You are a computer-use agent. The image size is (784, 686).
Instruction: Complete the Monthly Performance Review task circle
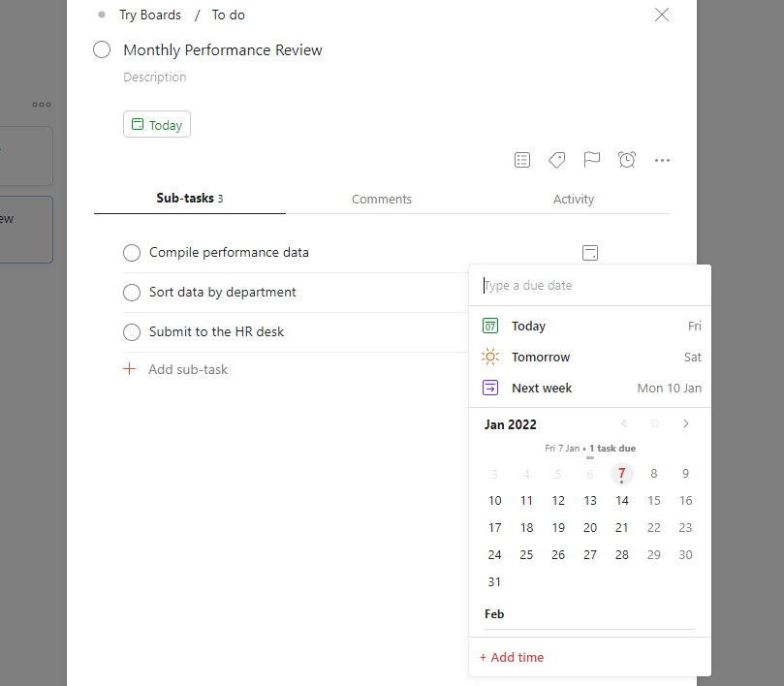coord(102,49)
